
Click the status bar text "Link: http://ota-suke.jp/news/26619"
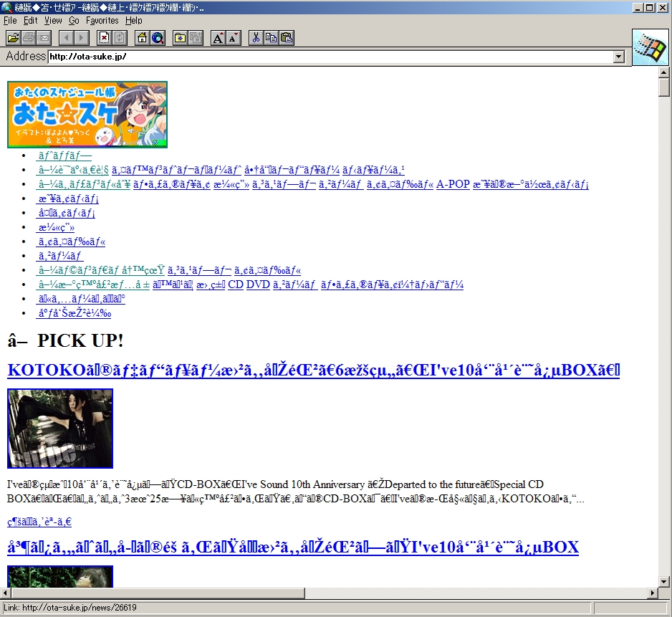tap(70, 608)
